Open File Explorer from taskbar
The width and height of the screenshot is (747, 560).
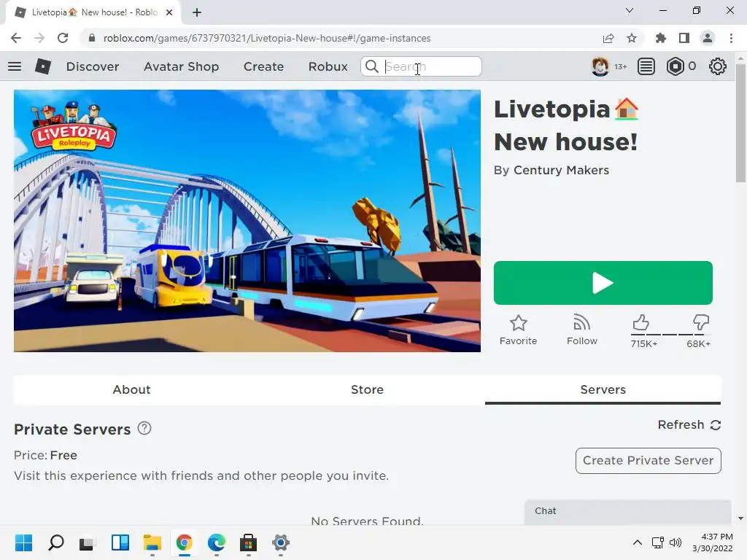pos(152,542)
